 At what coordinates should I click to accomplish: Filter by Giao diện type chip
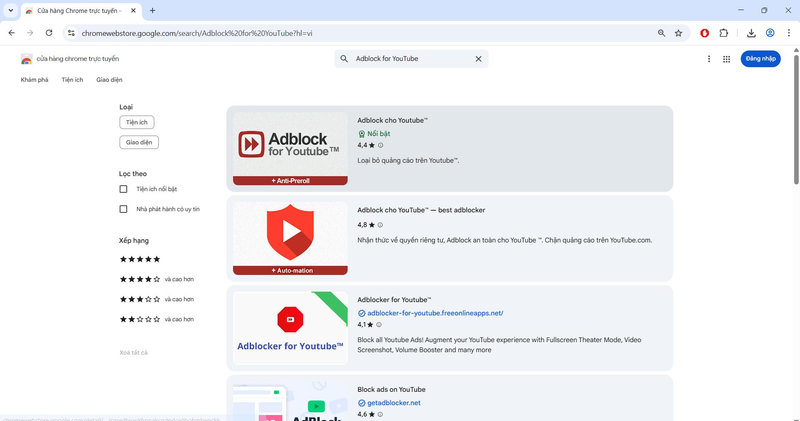pos(139,142)
